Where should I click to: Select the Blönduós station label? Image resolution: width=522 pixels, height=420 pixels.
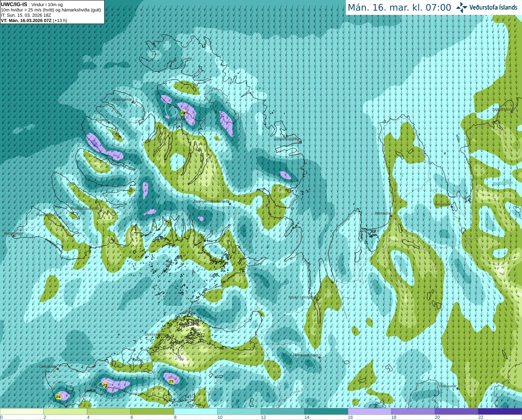[x=383, y=213]
